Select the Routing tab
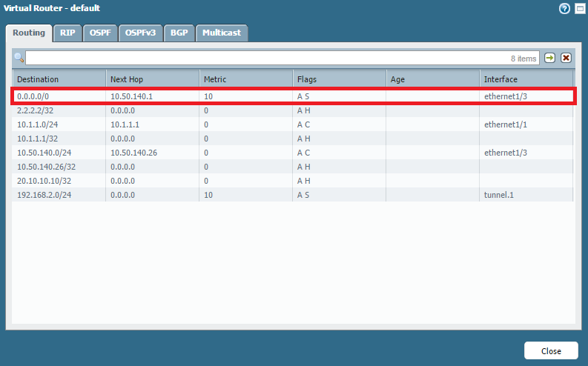 [x=29, y=33]
